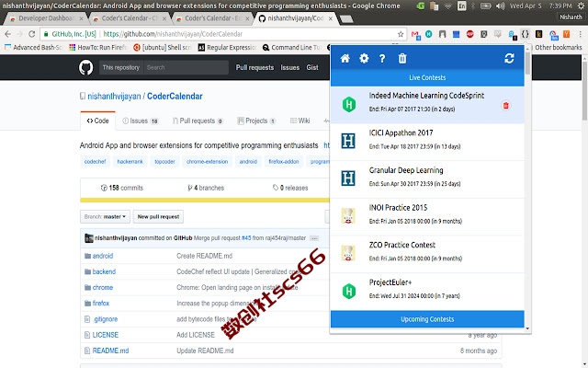This screenshot has width=588, height=368.
Task: Open the system gear menu in top panel
Action: [x=581, y=6]
